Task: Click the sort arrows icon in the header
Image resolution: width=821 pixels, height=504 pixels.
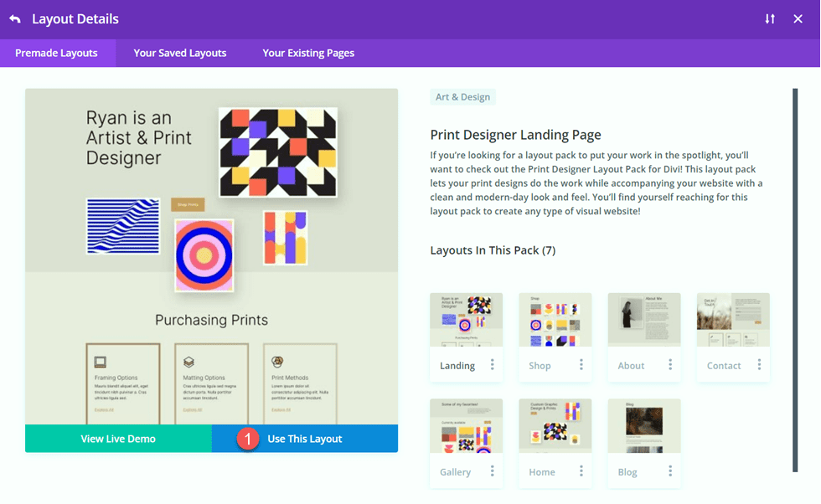Action: [770, 18]
